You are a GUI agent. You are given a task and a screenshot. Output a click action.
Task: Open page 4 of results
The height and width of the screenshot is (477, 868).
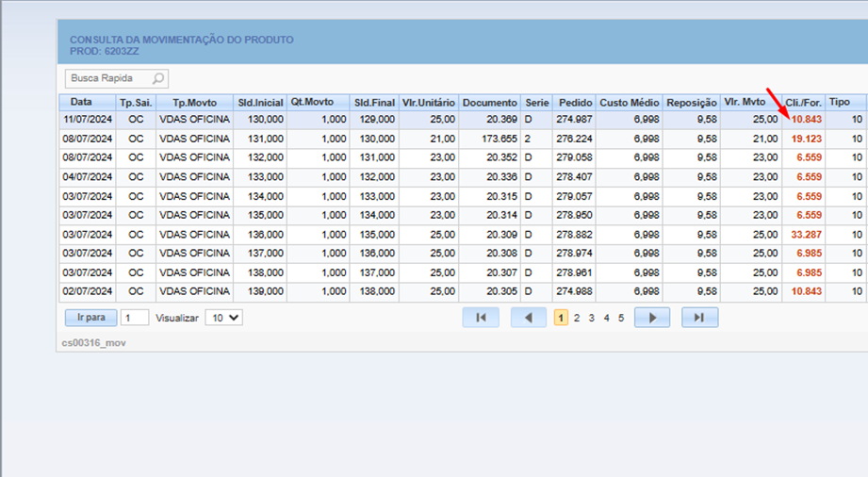[x=607, y=318]
